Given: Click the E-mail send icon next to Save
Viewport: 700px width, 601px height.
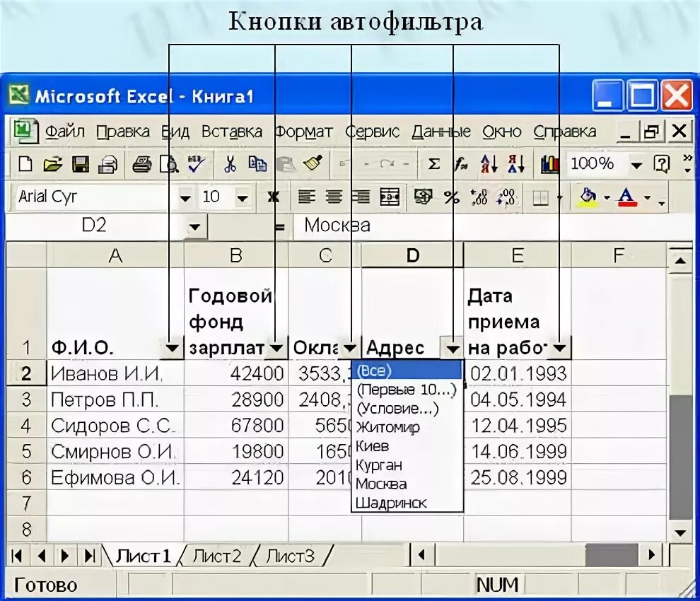Looking at the screenshot, I should click(x=107, y=164).
